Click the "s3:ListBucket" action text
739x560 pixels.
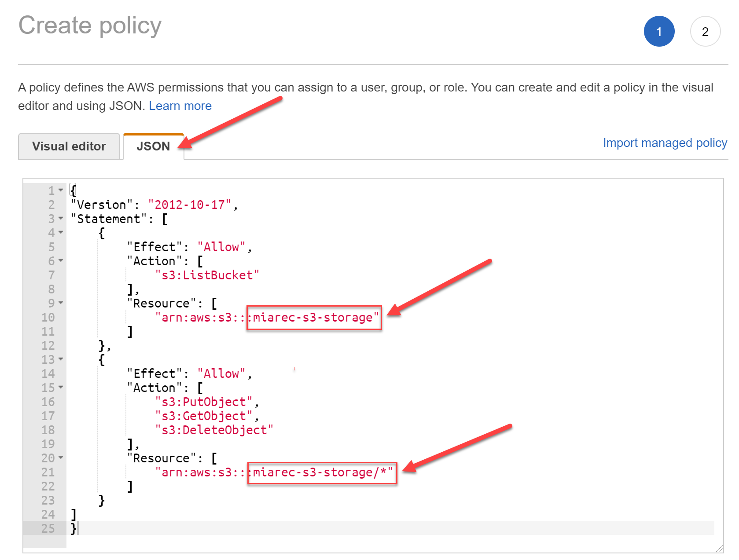point(207,275)
